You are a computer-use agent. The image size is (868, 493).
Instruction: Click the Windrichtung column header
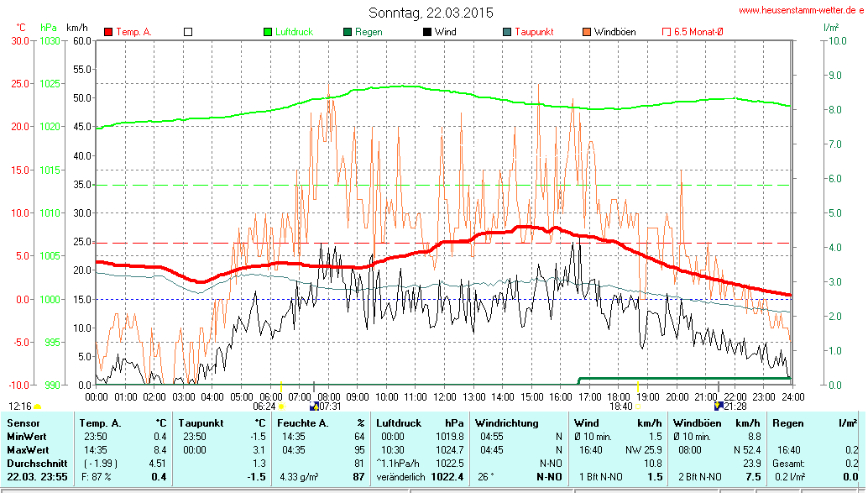[x=506, y=423]
